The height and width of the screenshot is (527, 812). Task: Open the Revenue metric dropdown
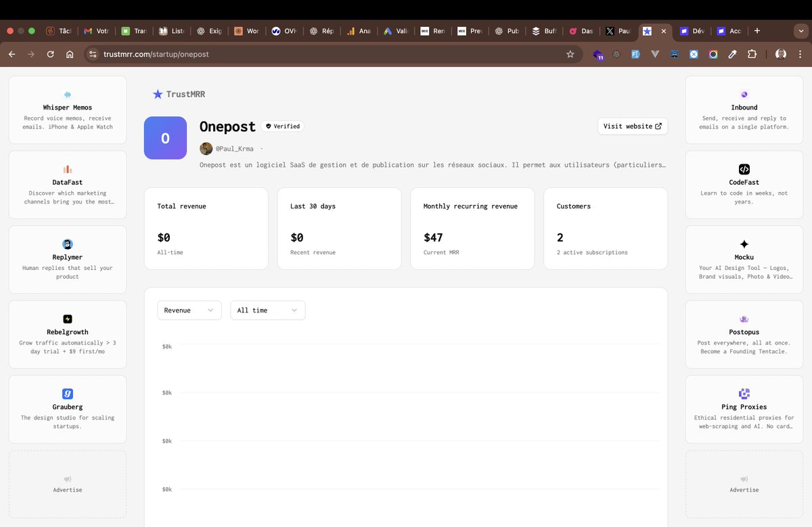pyautogui.click(x=189, y=310)
